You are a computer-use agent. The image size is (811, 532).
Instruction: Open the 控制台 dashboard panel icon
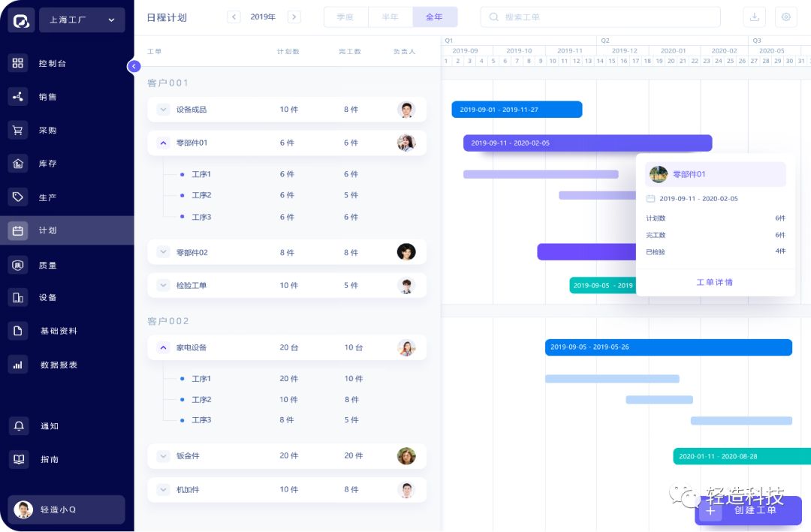click(x=18, y=63)
